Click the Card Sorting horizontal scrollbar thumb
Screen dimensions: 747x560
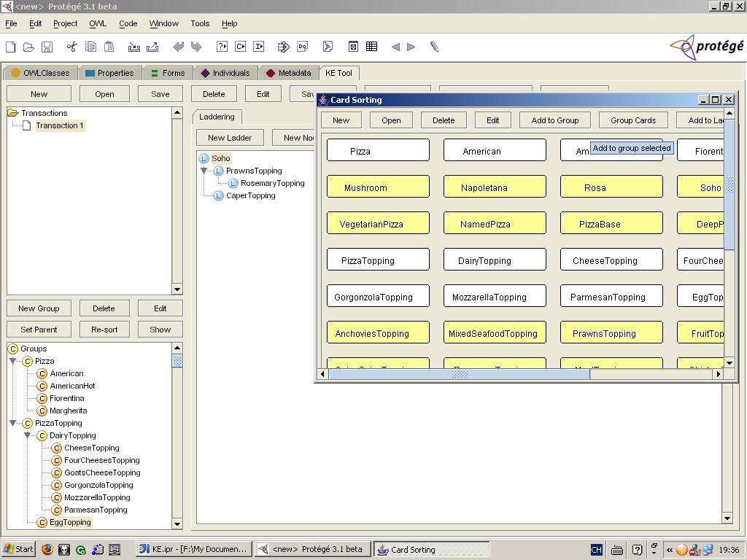coord(460,374)
